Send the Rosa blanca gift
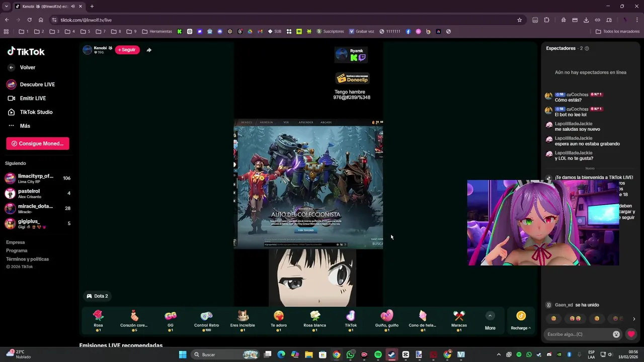644x362 pixels. tap(315, 320)
